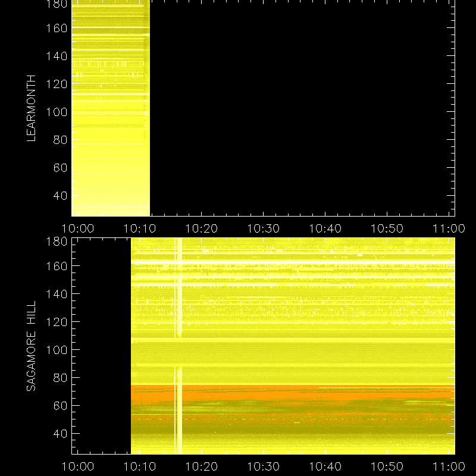476x476 pixels.
Task: Pick the 40 tick label on Sagamore Hill axis
Action: pos(60,434)
